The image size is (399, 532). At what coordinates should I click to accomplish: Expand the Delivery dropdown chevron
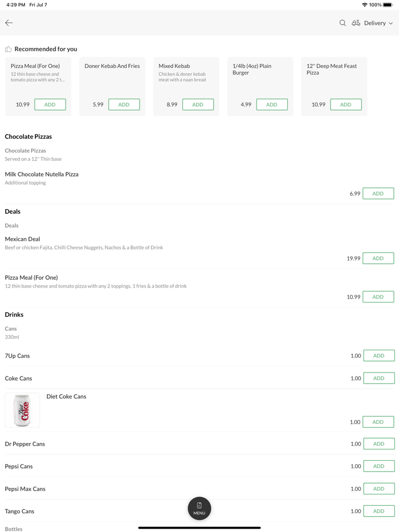[x=391, y=23]
